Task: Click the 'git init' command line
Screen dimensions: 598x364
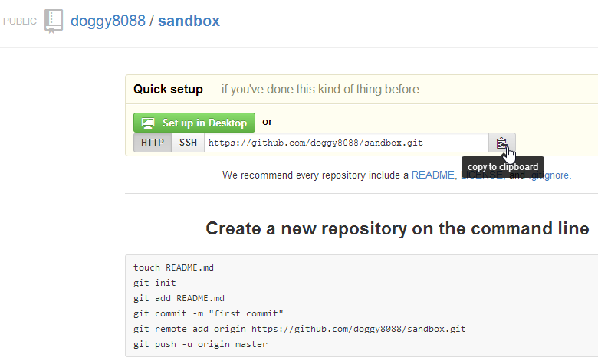Action: [155, 283]
